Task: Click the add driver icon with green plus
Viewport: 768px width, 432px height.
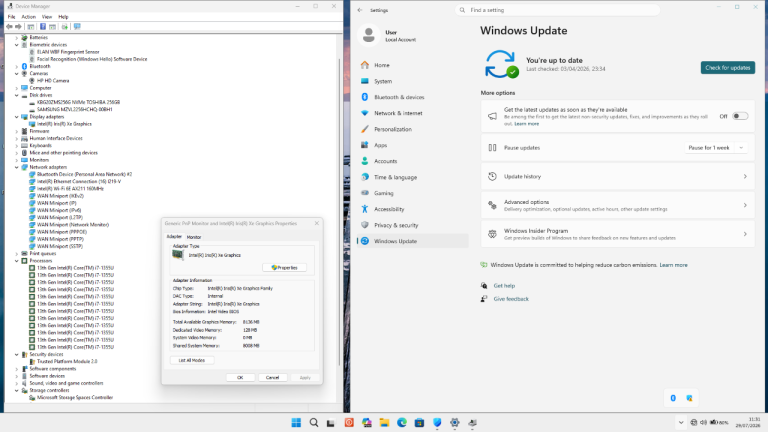Action: coord(64,27)
